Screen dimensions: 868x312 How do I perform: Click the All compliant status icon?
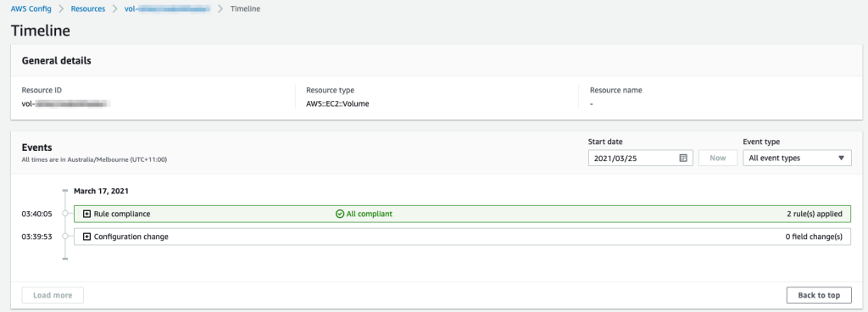pos(340,214)
